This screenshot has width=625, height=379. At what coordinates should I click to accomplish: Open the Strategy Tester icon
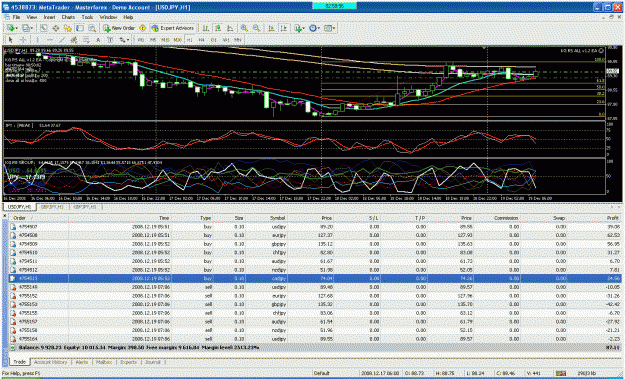(x=92, y=28)
